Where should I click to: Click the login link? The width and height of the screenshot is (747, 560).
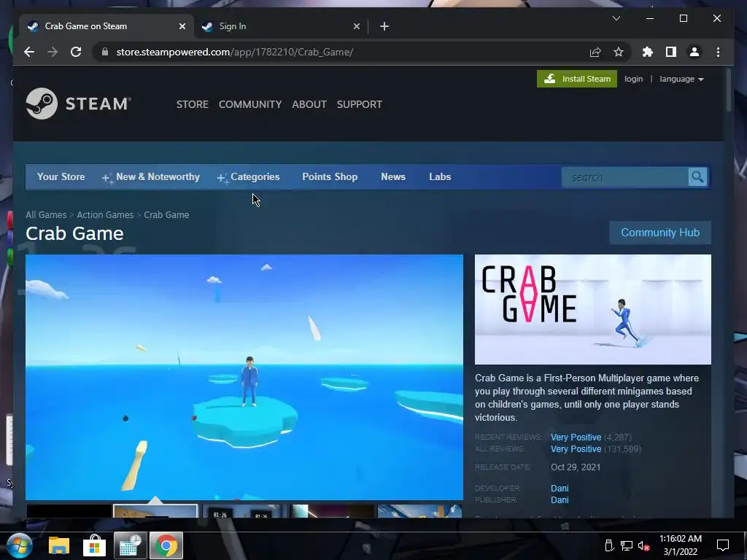pos(633,79)
